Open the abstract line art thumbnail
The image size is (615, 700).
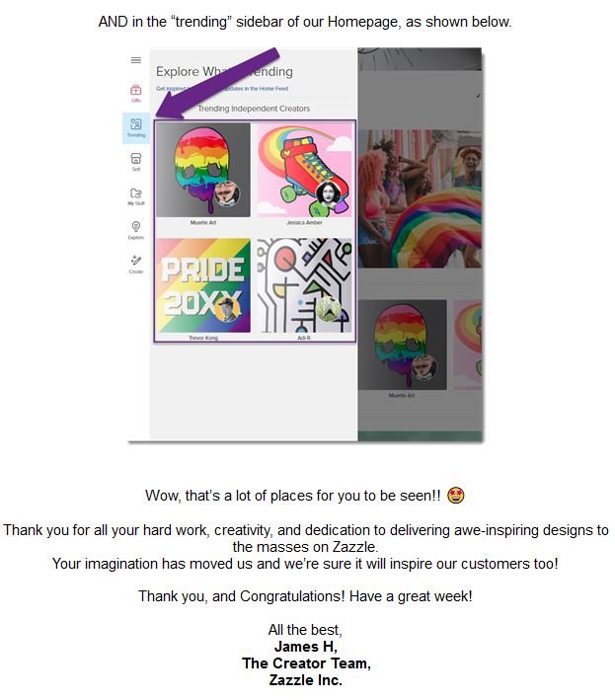[304, 285]
